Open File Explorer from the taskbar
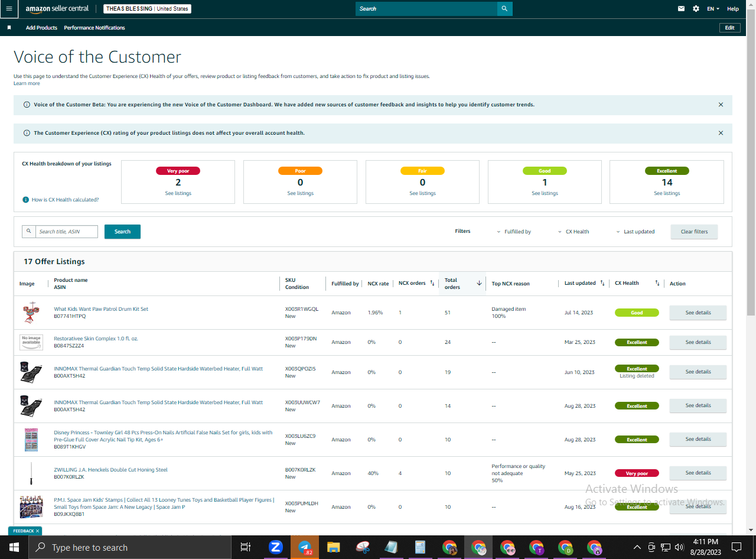Image resolution: width=756 pixels, height=559 pixels. (334, 547)
